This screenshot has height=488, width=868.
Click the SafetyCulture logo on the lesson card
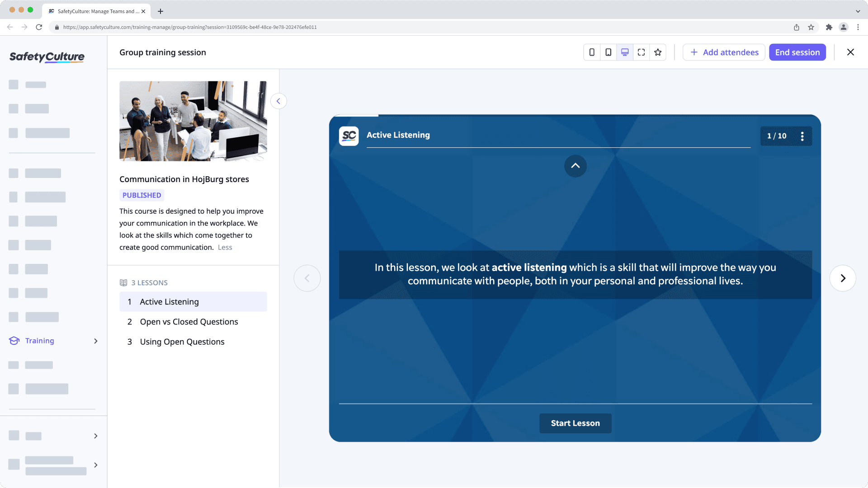[x=349, y=136]
